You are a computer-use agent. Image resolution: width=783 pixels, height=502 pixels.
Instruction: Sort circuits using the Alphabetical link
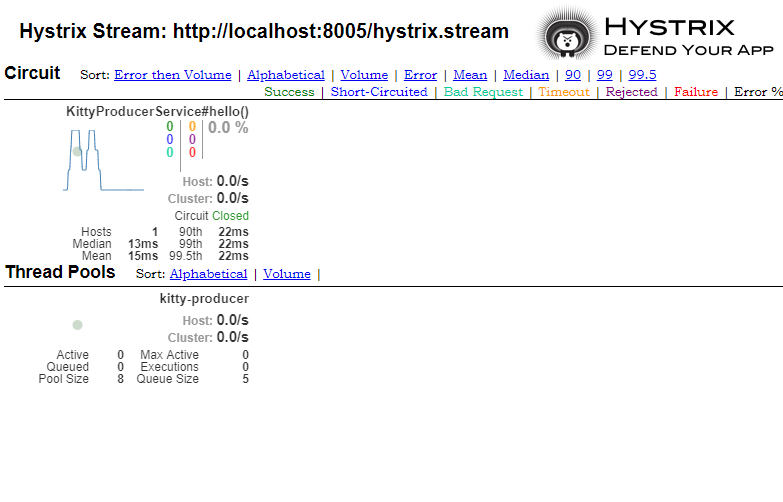pyautogui.click(x=286, y=75)
